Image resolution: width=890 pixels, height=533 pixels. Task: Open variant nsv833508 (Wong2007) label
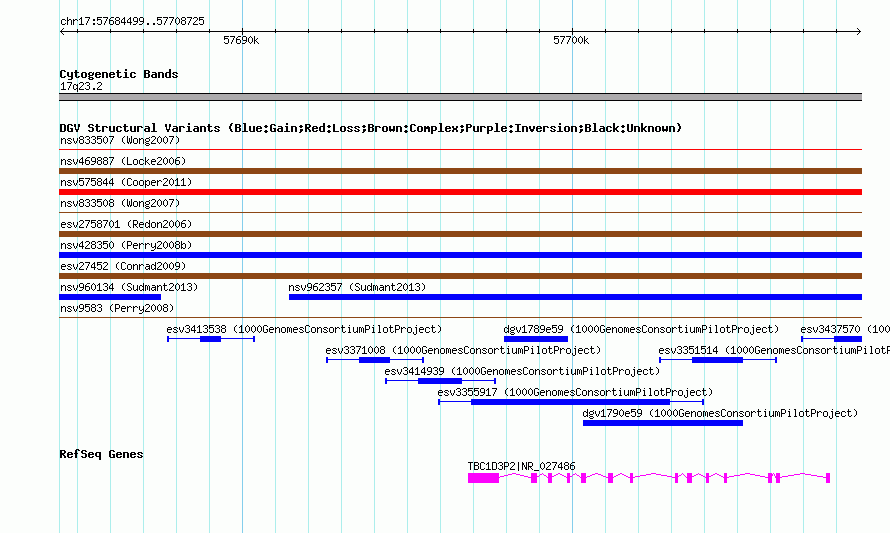click(x=120, y=203)
